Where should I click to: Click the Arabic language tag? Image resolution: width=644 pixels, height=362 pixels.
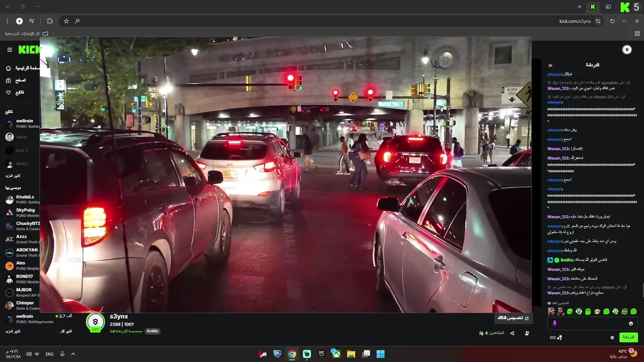click(x=152, y=331)
